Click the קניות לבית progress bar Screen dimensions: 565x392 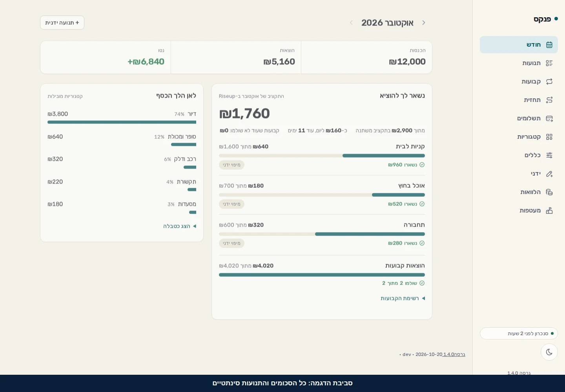pyautogui.click(x=322, y=156)
